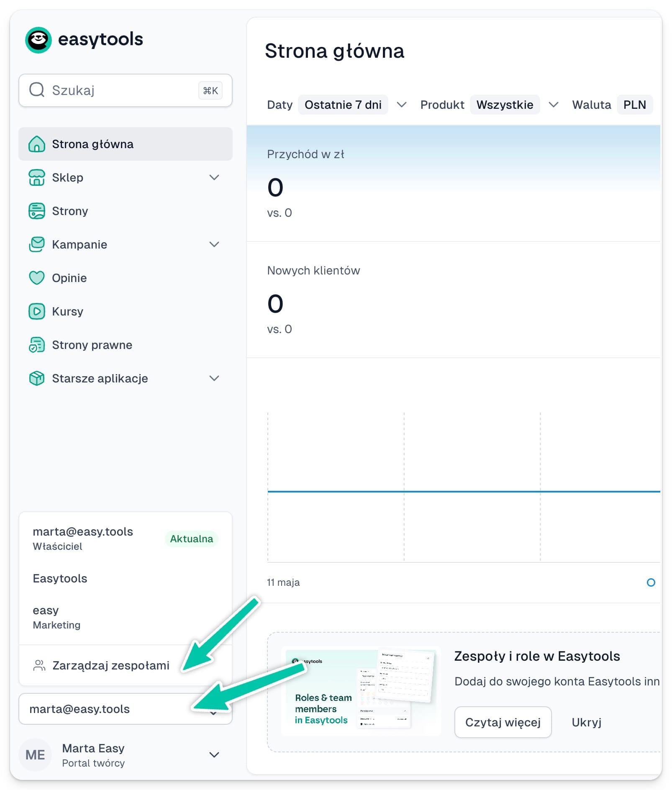Switch to the Easytools team

click(126, 578)
